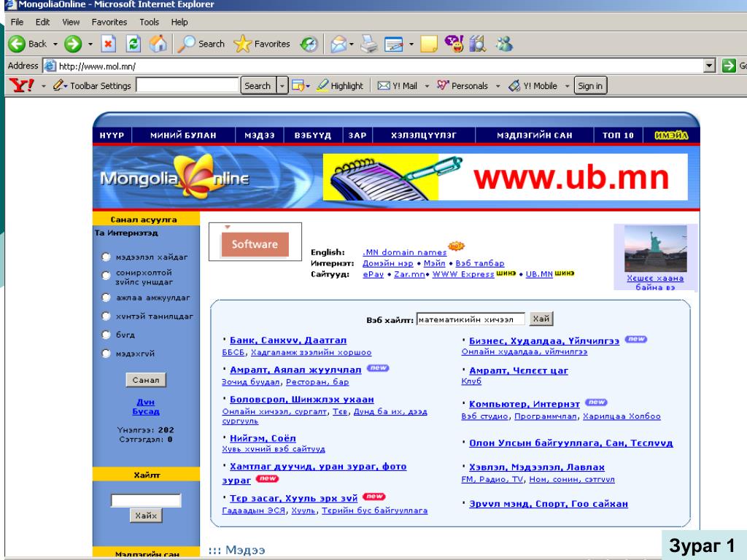Open the 'Компьютер, Интернэт' category link
Screen dimensions: 747x560
(x=525, y=404)
